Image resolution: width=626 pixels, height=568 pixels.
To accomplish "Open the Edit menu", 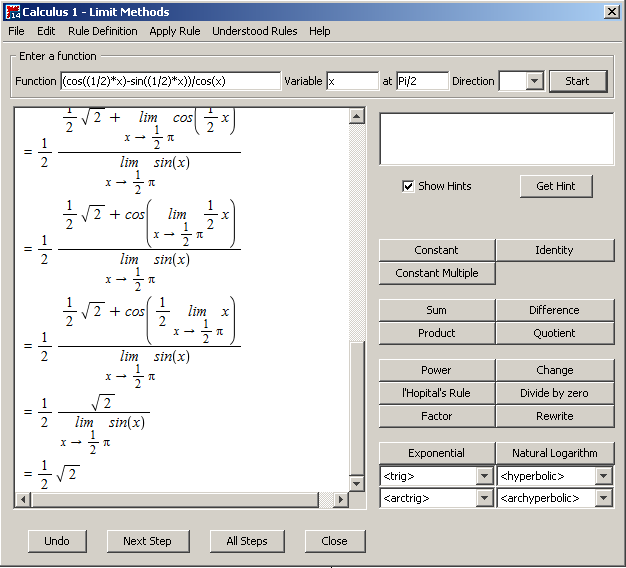I will 46,31.
